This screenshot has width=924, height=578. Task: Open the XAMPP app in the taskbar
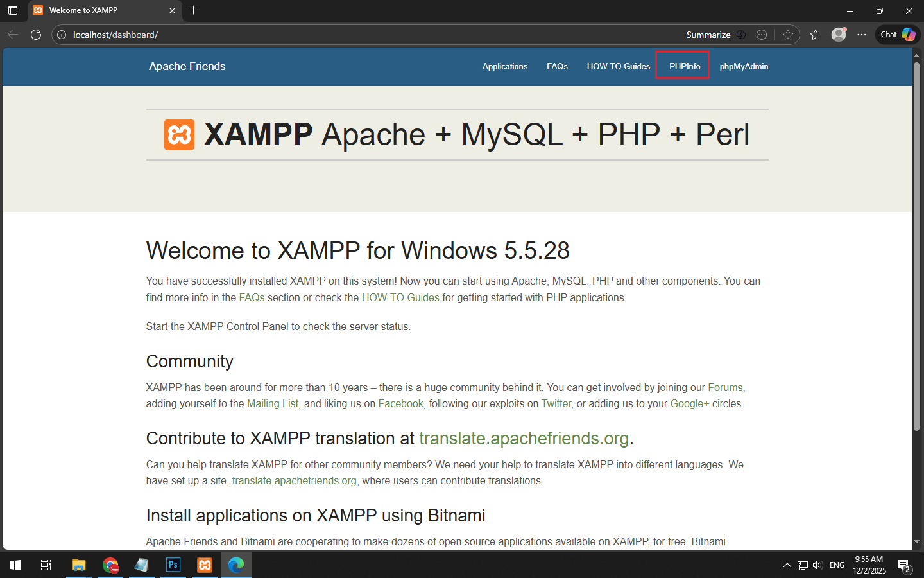(205, 565)
